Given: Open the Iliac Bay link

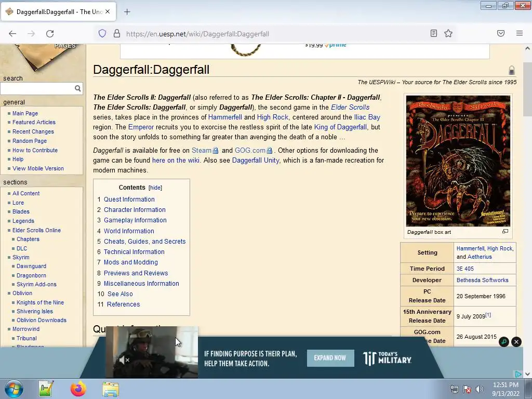Looking at the screenshot, I should (x=367, y=117).
